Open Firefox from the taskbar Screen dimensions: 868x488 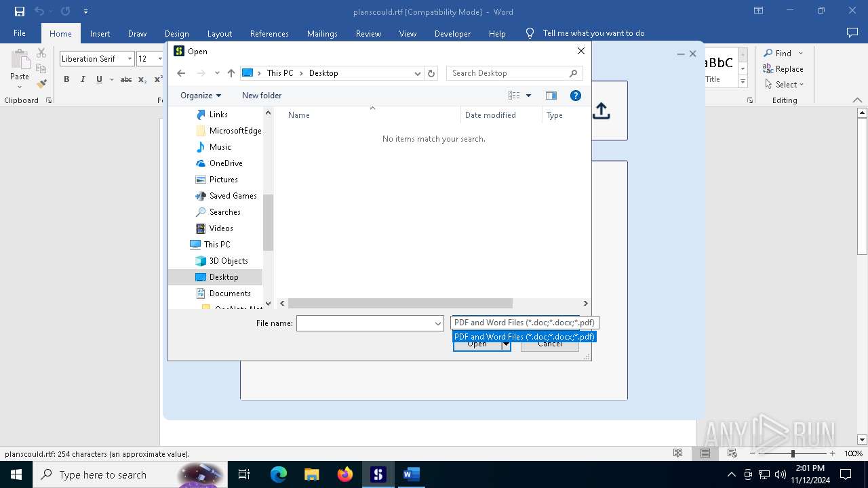(345, 474)
